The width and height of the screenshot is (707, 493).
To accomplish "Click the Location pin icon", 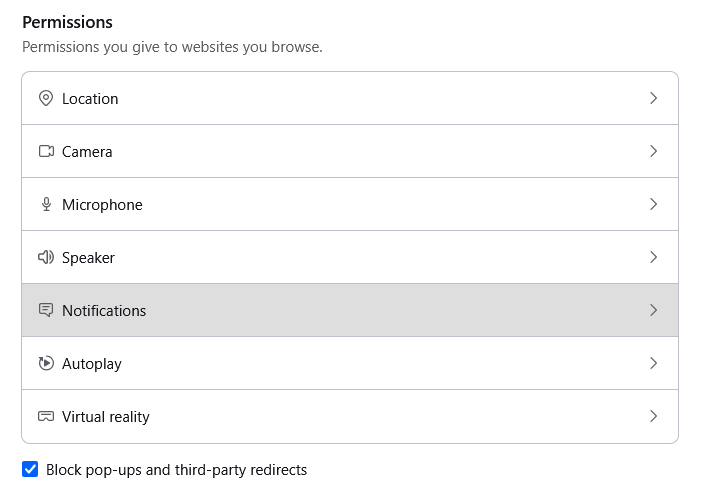I will [x=45, y=99].
